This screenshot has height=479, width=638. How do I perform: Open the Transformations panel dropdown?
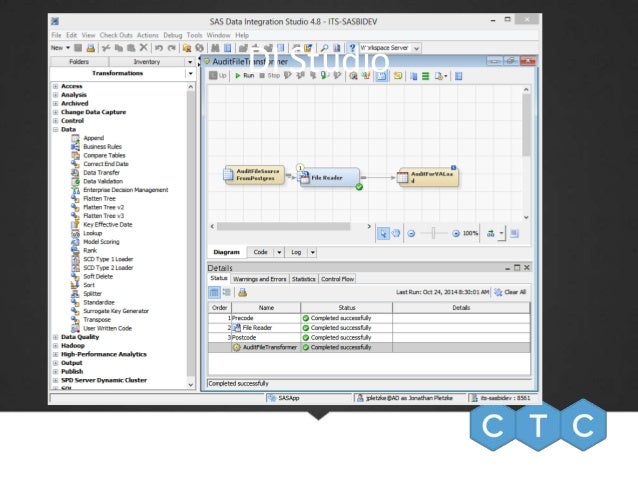190,73
